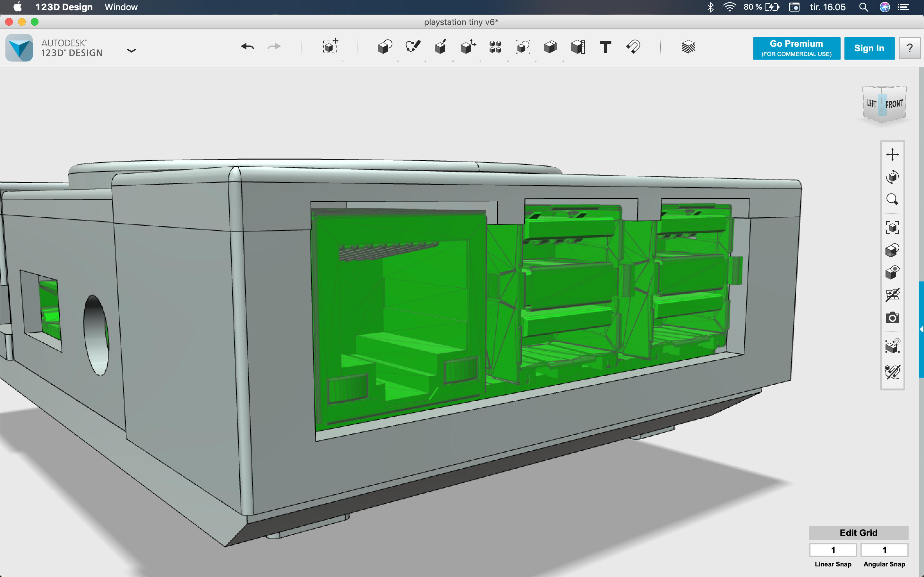Click the Linear Snap value field
Image resolution: width=924 pixels, height=577 pixels.
point(833,550)
